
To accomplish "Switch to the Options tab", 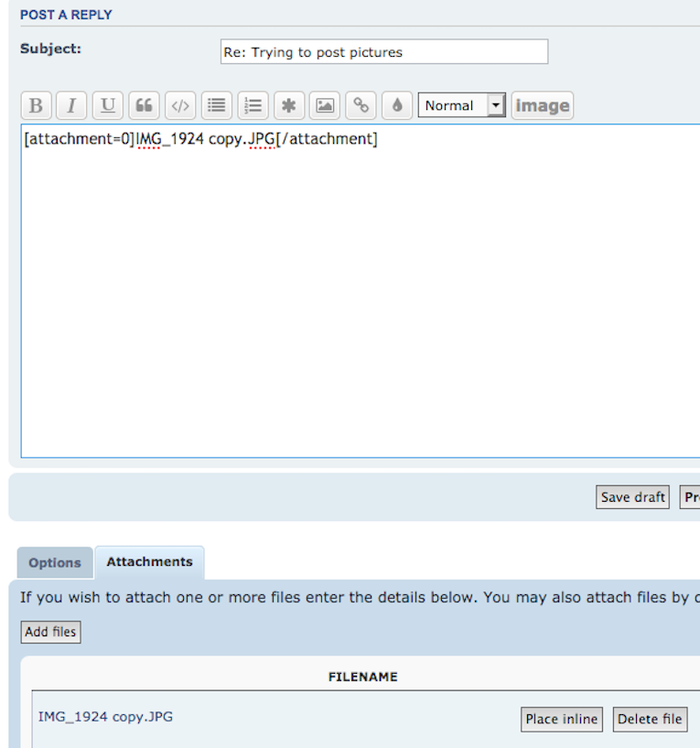I will tap(55, 563).
